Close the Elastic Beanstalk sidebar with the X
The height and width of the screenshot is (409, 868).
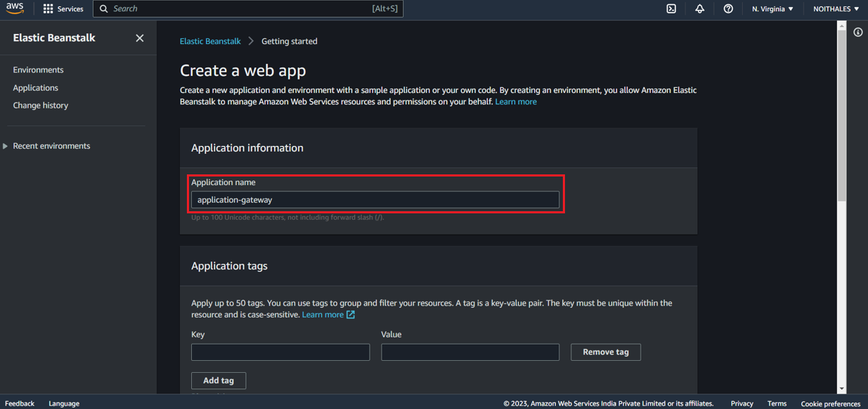pyautogui.click(x=139, y=38)
